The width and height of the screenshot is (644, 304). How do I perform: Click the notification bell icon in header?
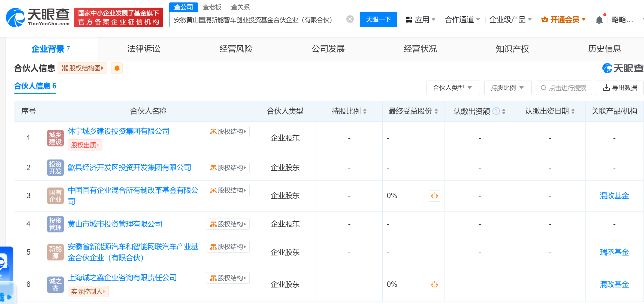599,20
